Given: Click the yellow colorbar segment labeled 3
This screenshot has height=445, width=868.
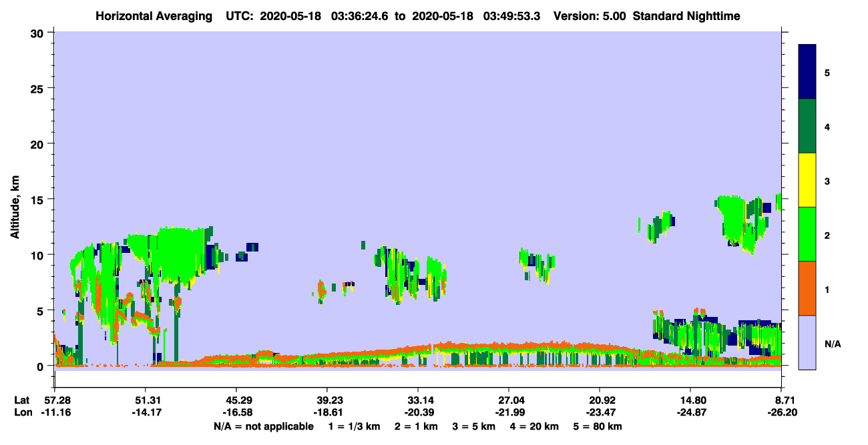Looking at the screenshot, I should (x=807, y=180).
